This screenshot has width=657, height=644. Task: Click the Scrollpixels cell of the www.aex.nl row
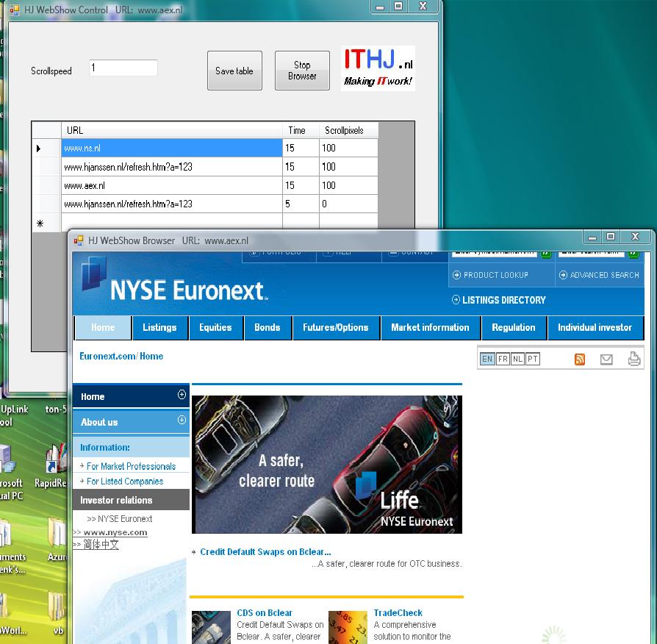click(348, 185)
